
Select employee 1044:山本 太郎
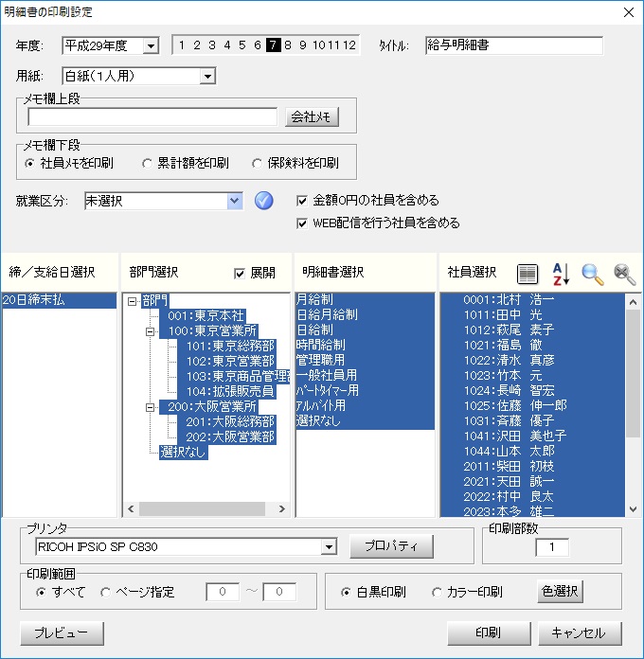tap(532, 451)
